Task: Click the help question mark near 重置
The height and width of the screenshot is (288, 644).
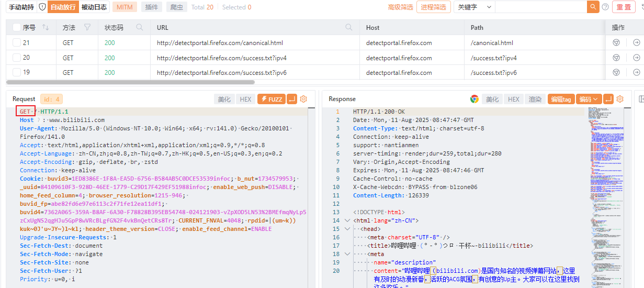Action: pos(605,7)
